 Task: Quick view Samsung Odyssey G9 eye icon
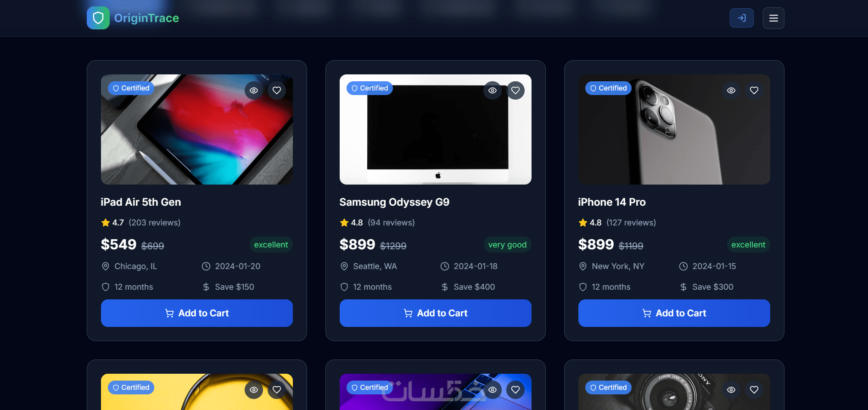pos(493,90)
